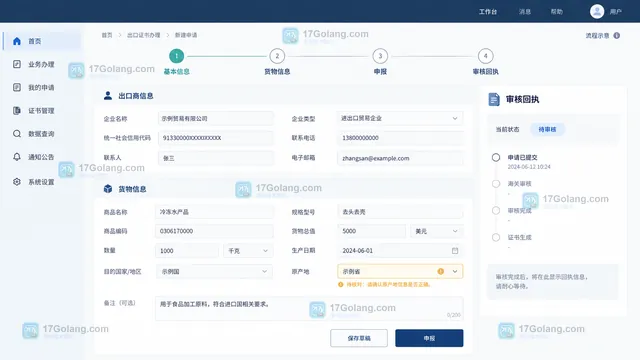640x360 pixels.
Task: Select the 海关审核 status circle
Action: point(496,184)
